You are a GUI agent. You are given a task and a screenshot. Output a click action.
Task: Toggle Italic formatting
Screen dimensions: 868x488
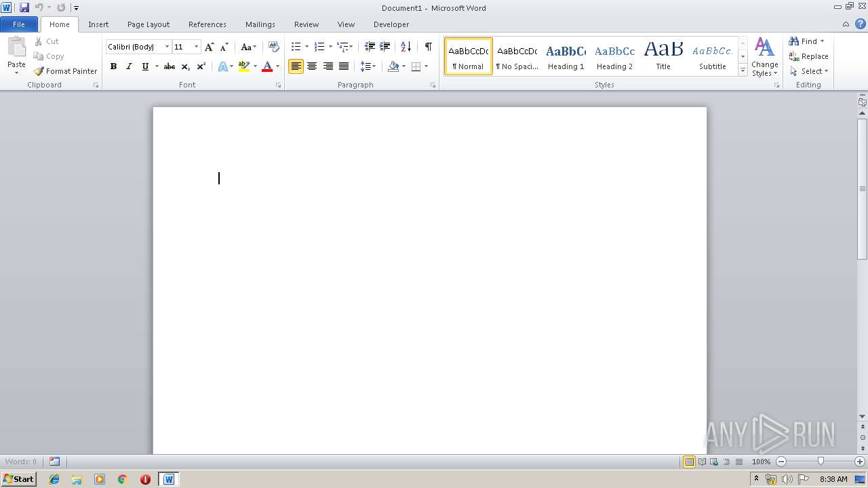pyautogui.click(x=129, y=66)
